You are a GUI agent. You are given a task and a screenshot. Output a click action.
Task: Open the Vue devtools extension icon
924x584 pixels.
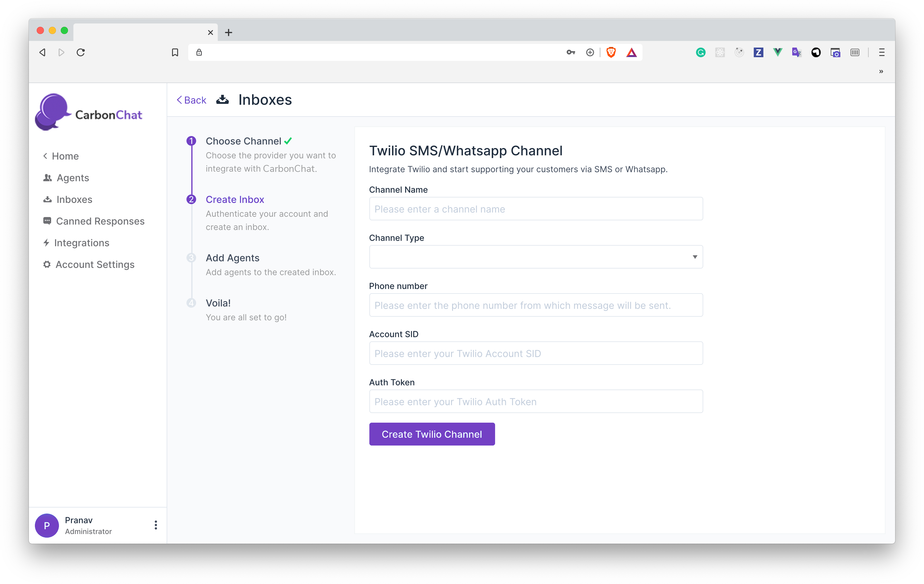tap(778, 52)
